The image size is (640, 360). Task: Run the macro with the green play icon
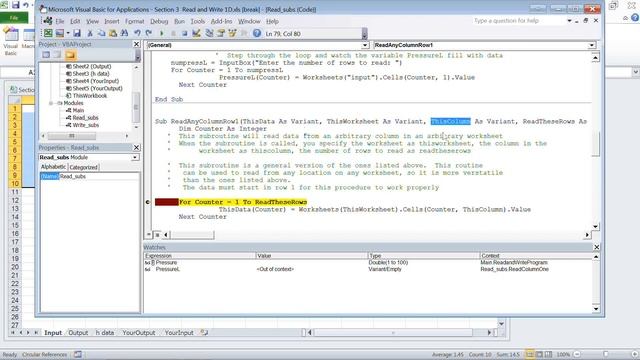tap(162, 33)
